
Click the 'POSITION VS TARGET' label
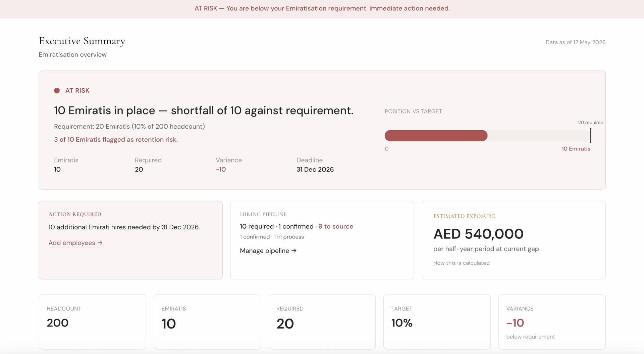[x=413, y=112]
